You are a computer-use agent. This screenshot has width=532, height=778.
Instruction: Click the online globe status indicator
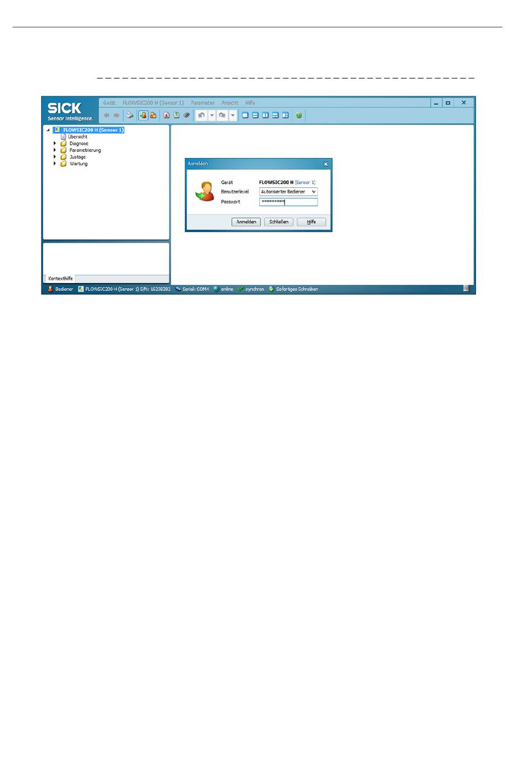[x=216, y=289]
